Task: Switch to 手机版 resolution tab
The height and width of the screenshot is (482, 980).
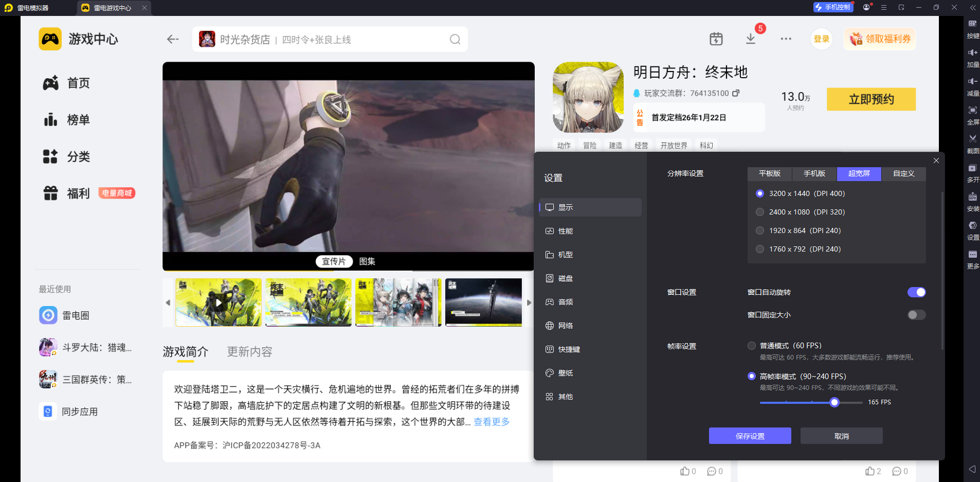Action: (x=814, y=174)
